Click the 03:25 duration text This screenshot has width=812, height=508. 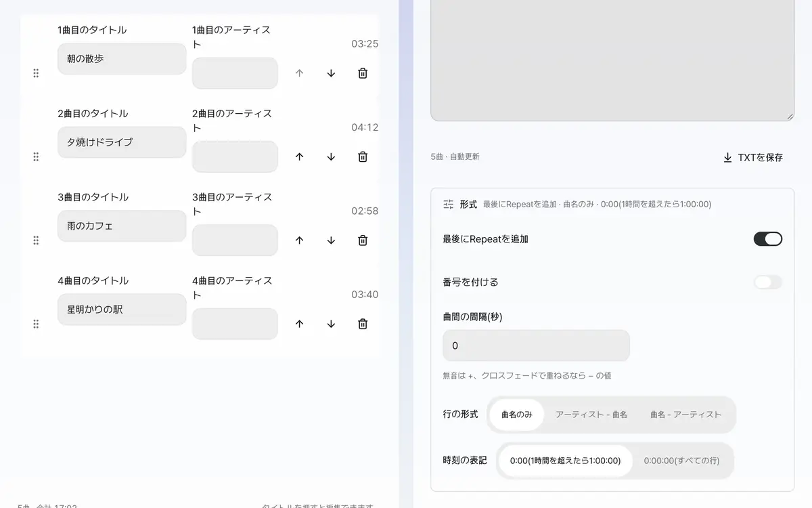click(365, 44)
